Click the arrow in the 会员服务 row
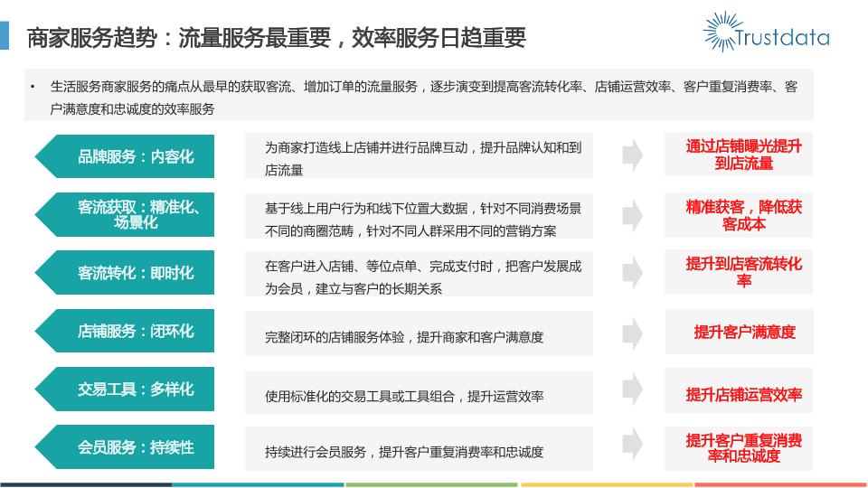Screen dimensions: 868x488 tap(632, 443)
